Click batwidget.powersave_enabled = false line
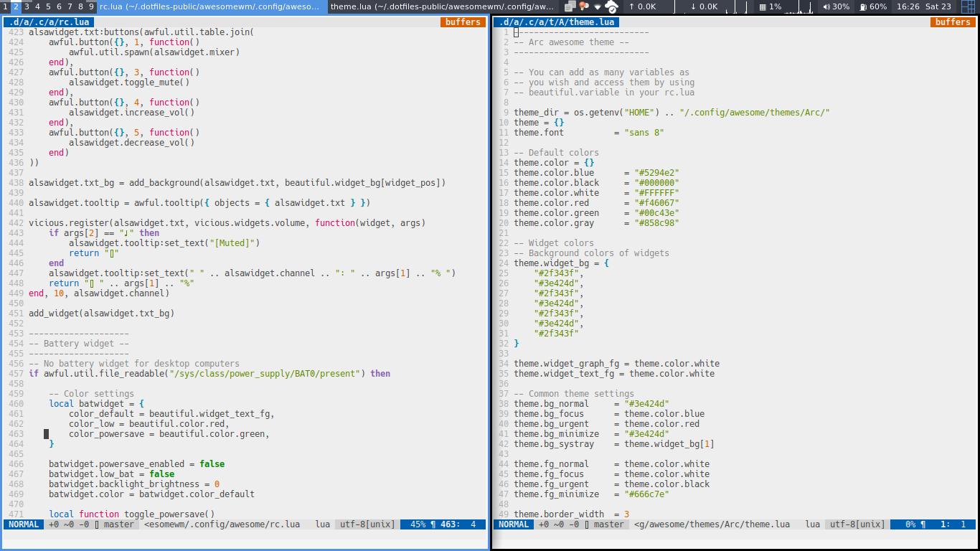Screen dimensions: 980x551 [x=136, y=464]
